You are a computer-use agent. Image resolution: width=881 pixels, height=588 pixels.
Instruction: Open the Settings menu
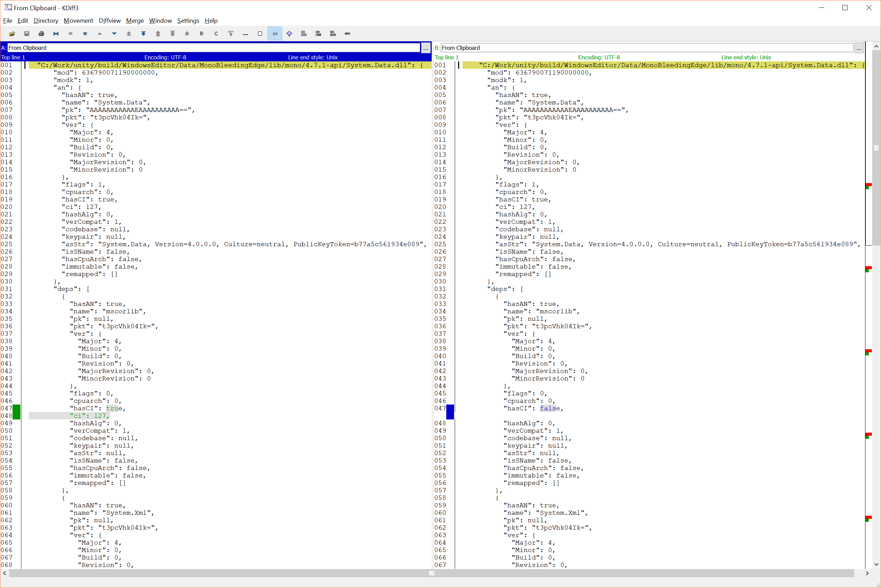point(188,21)
